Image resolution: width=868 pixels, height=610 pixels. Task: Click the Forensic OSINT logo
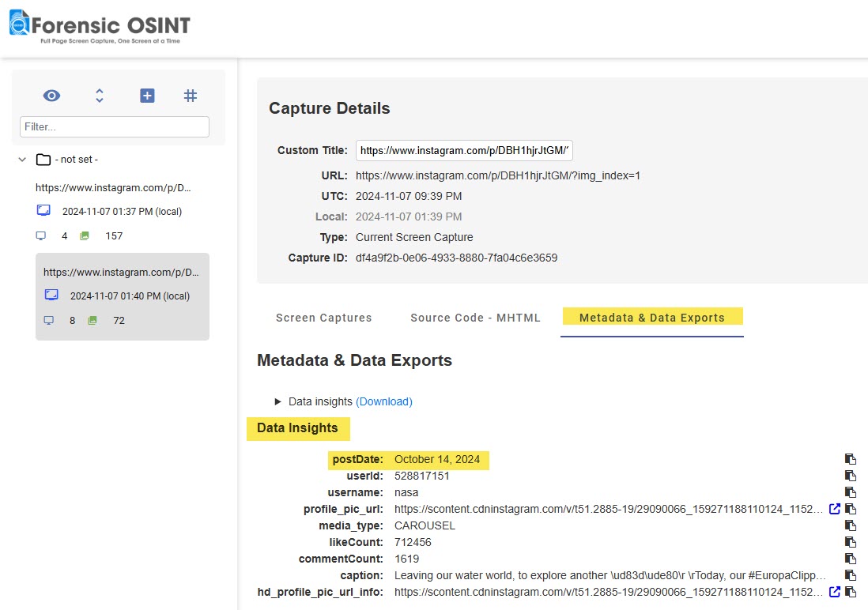(x=100, y=26)
